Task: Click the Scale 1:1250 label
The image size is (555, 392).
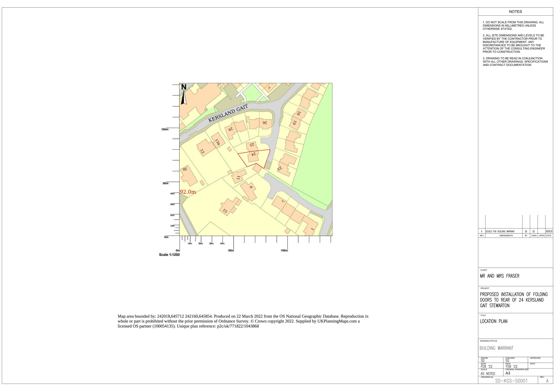Action: point(169,255)
